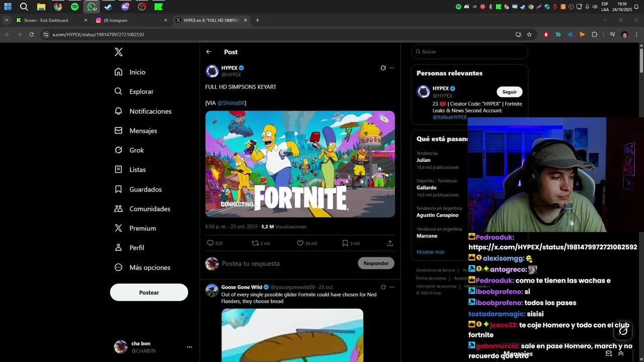Screen dimensions: 644x362
Task: Expand the tab search dropdown
Action: coord(6,21)
